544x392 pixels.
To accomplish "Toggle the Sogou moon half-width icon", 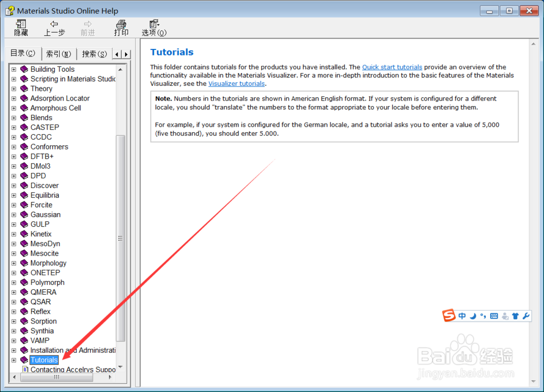I will pyautogui.click(x=473, y=316).
